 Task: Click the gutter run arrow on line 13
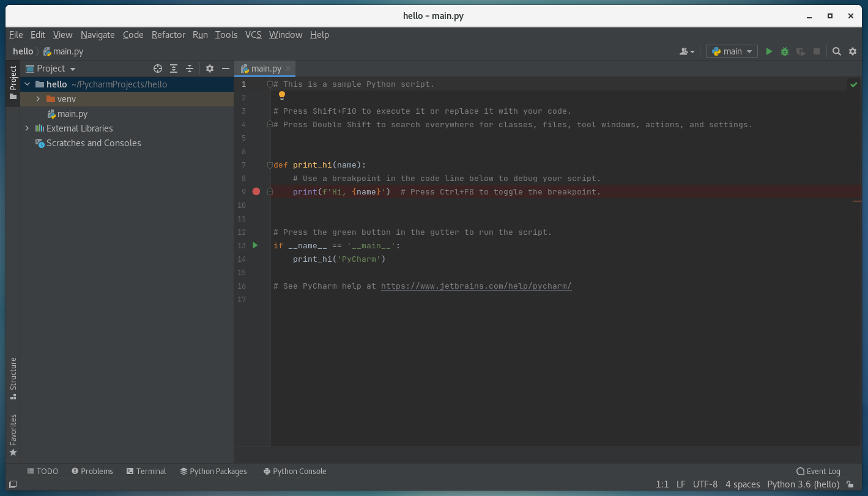pos(256,245)
